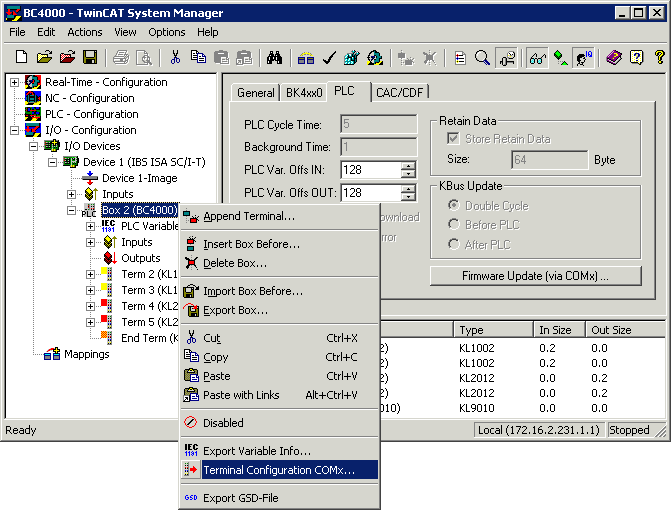Collapse the Device 1 (IBS ISA SC/I-T) node
This screenshot has height=510, width=671.
click(x=52, y=162)
